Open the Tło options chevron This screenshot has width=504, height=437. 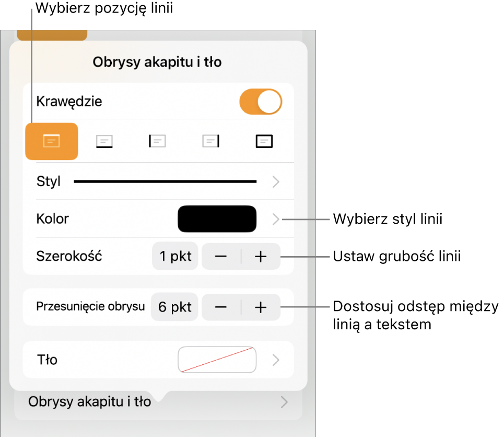pyautogui.click(x=276, y=360)
